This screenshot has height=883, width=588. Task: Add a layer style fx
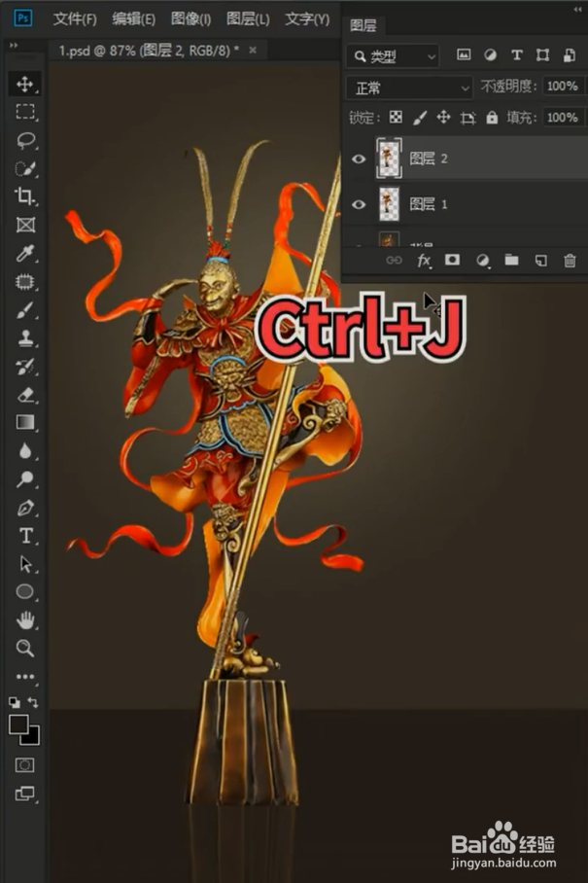point(424,261)
